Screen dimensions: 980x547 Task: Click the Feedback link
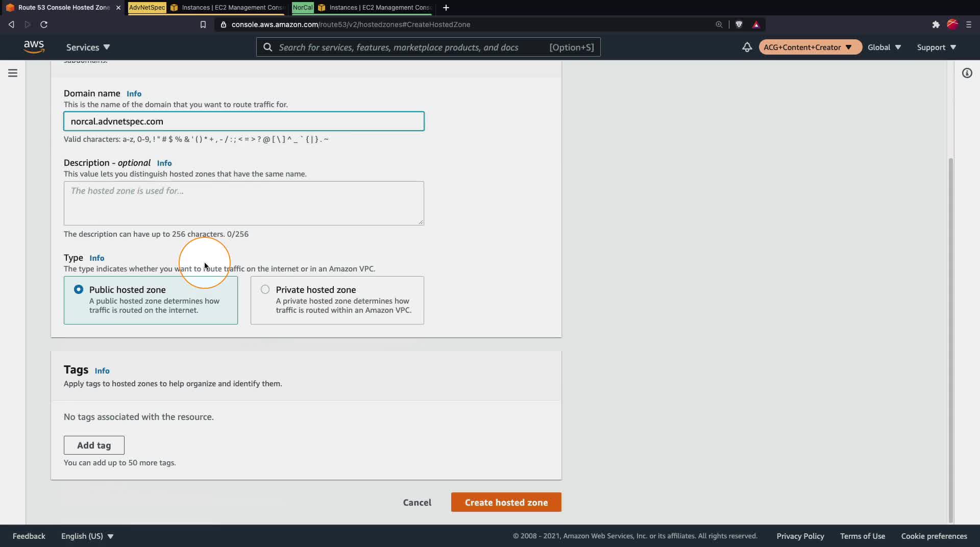click(x=29, y=536)
